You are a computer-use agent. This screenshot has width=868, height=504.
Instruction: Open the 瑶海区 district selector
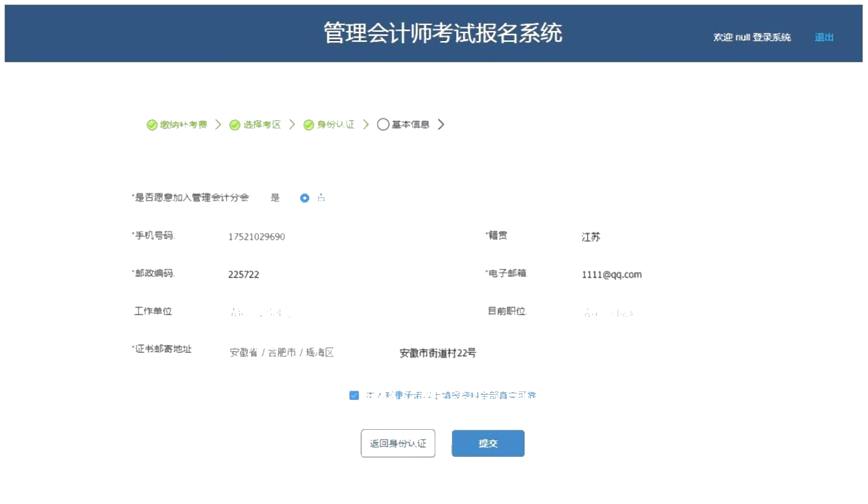coord(319,353)
